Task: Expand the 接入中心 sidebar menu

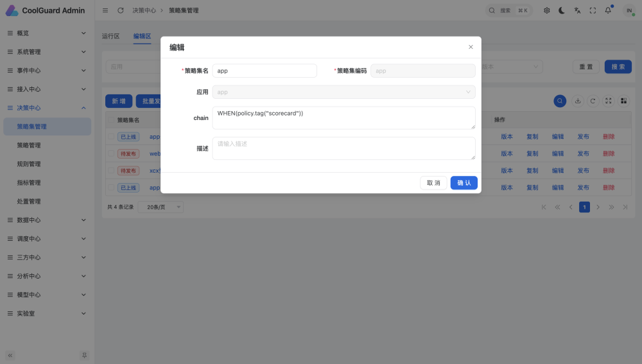Action: pyautogui.click(x=47, y=89)
